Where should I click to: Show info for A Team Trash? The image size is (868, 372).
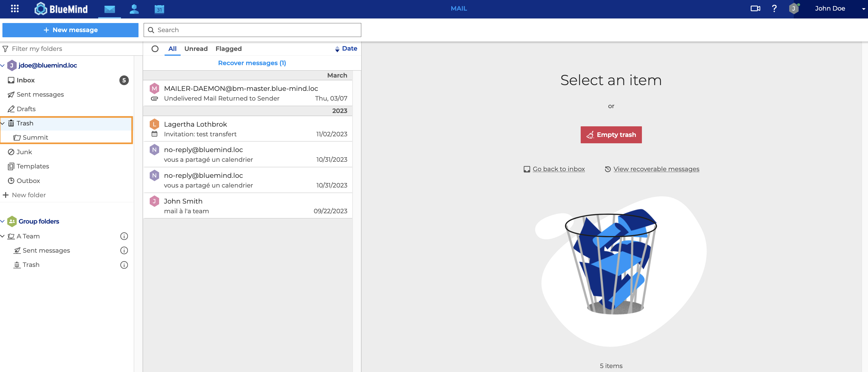[124, 265]
